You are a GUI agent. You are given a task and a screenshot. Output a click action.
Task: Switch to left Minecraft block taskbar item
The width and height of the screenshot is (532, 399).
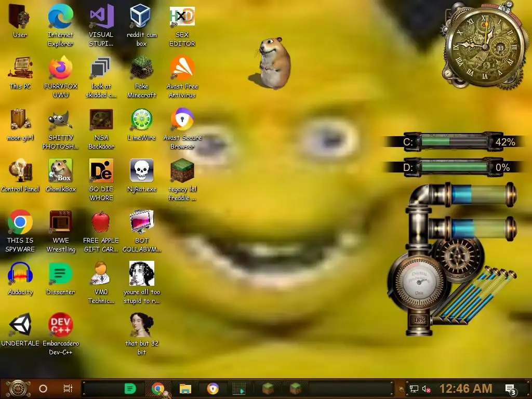pos(268,389)
